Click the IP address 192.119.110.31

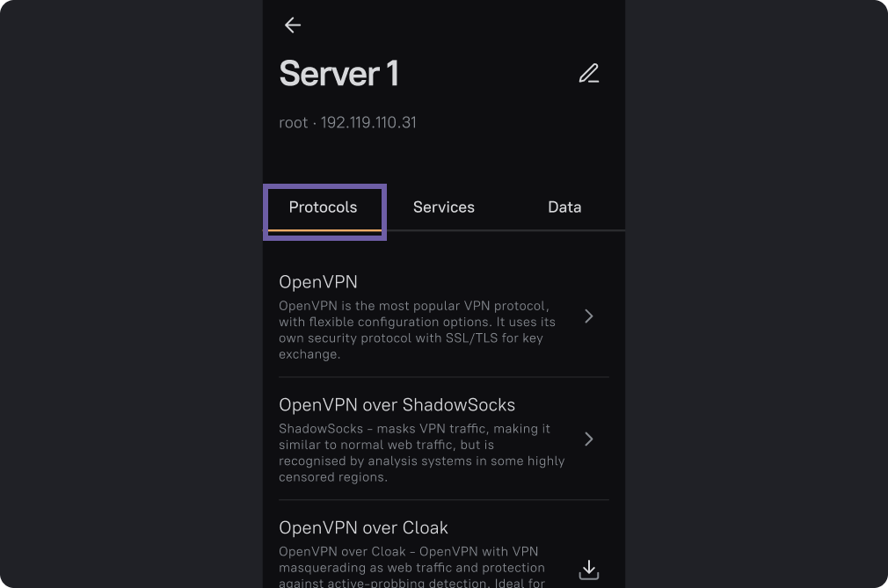[368, 123]
